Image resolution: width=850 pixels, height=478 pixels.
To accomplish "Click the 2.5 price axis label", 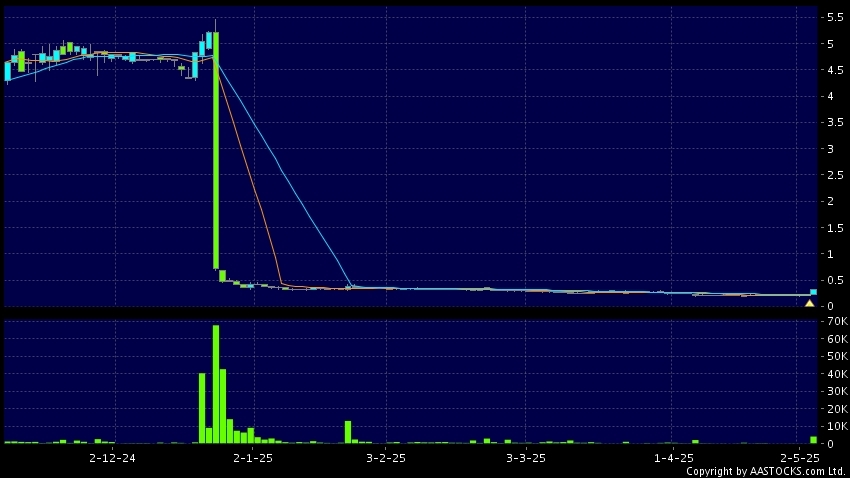I will point(835,175).
